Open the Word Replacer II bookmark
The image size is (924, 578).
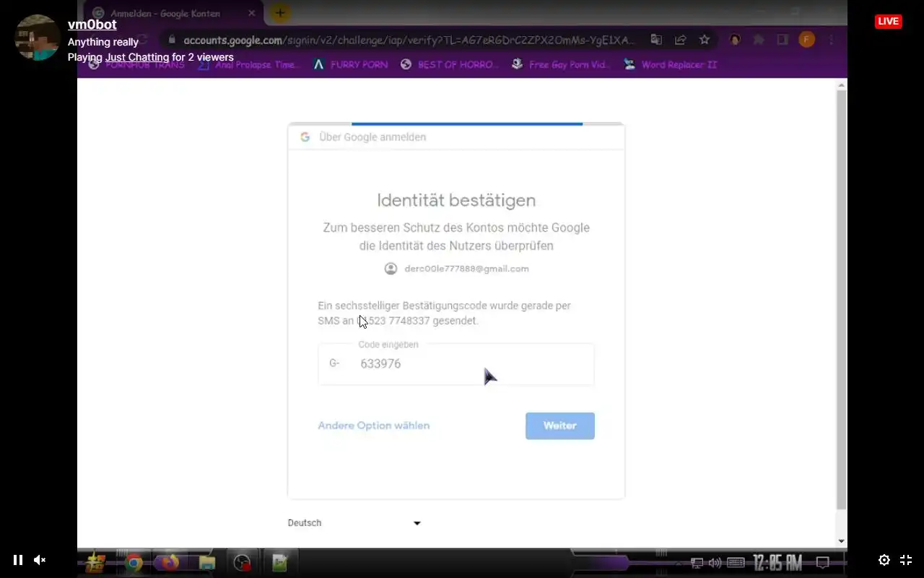pos(671,64)
